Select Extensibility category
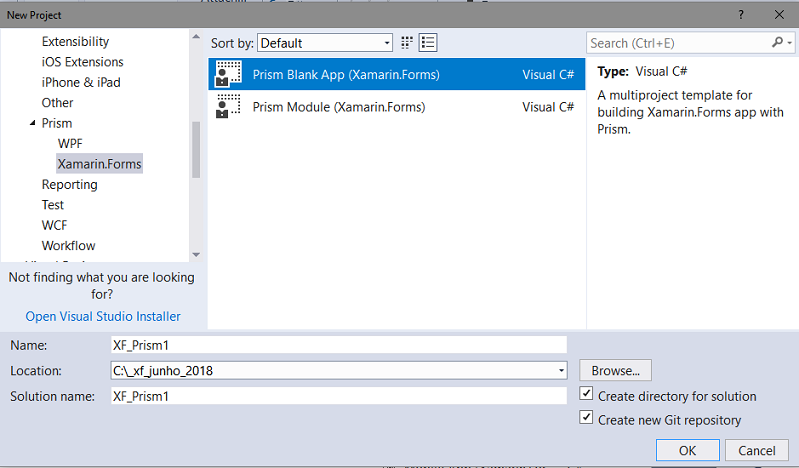799x468 pixels. (75, 41)
